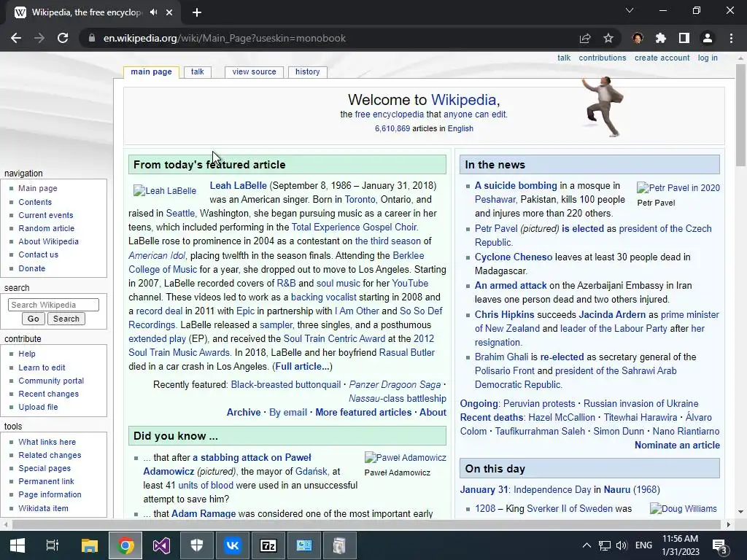Click the Leah LaBelle broken image thumbnail
Image resolution: width=747 pixels, height=560 pixels.
pos(165,191)
